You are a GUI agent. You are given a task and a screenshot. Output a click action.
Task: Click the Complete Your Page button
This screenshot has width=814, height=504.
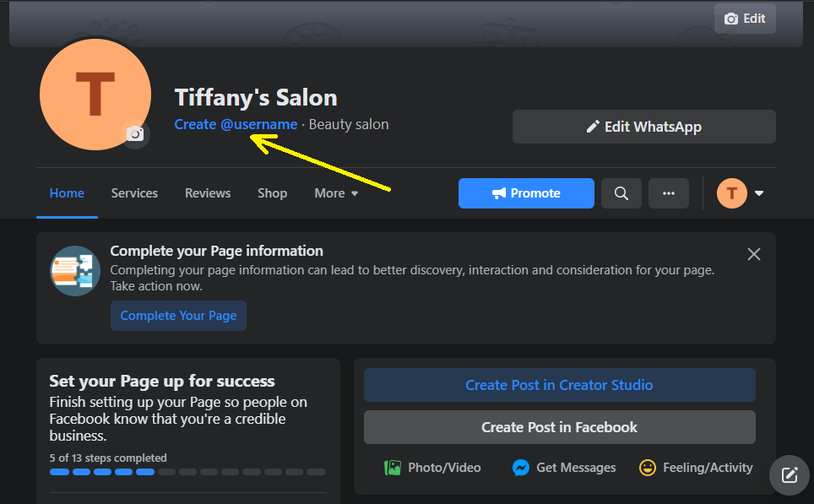[178, 316]
